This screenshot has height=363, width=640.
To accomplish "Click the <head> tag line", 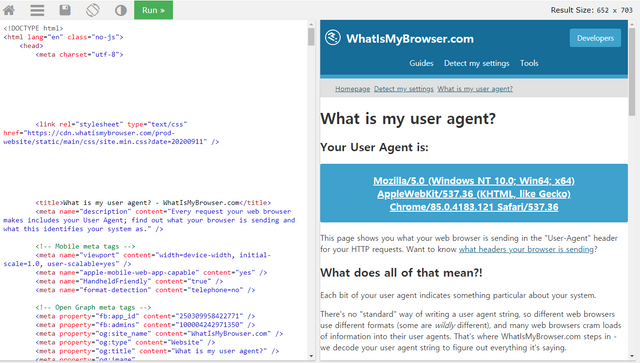I will [31, 46].
